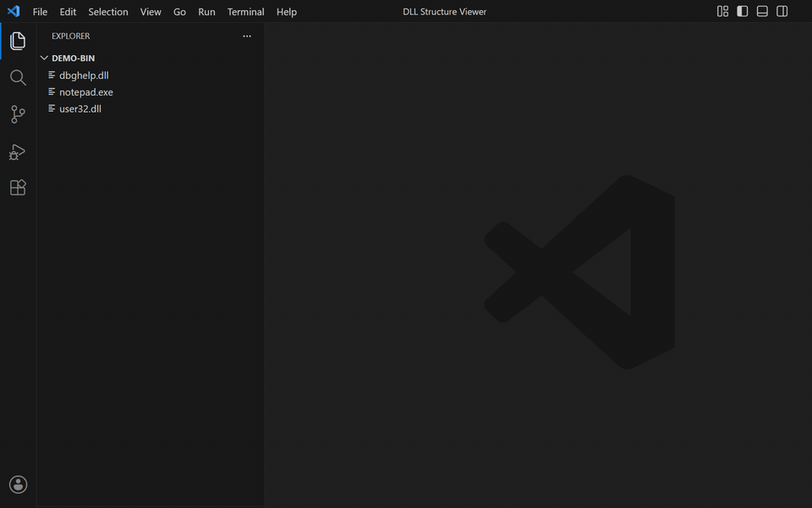Toggle the bottom Panel visibility
This screenshot has height=508, width=812.
pyautogui.click(x=762, y=11)
